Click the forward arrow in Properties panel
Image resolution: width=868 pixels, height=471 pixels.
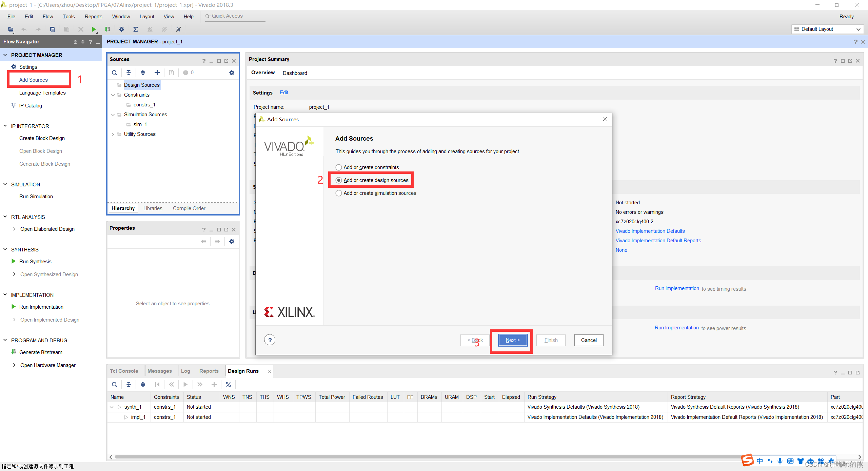pyautogui.click(x=217, y=241)
